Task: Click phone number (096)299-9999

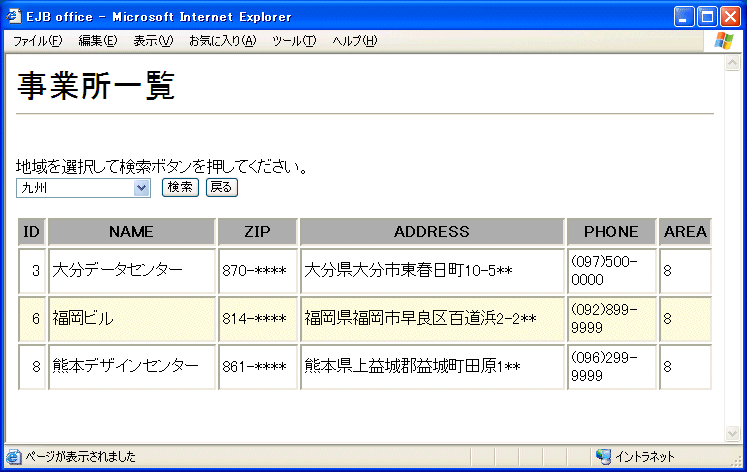Action: [604, 366]
